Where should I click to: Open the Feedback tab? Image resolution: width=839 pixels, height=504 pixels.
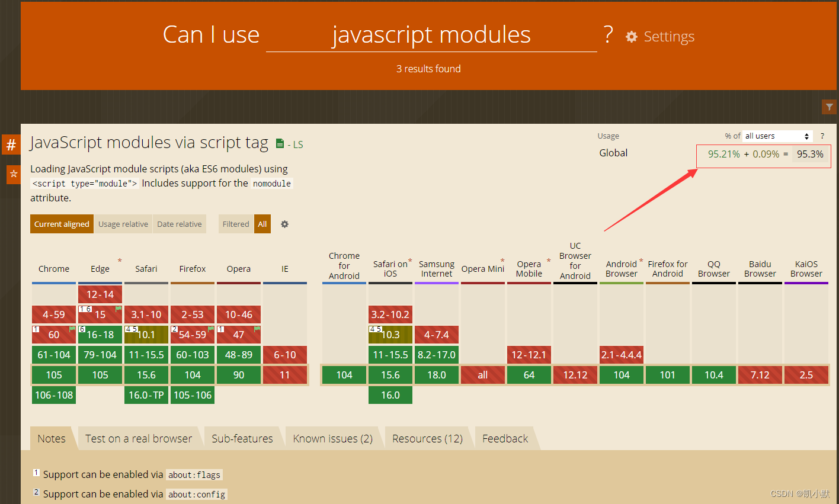point(505,439)
